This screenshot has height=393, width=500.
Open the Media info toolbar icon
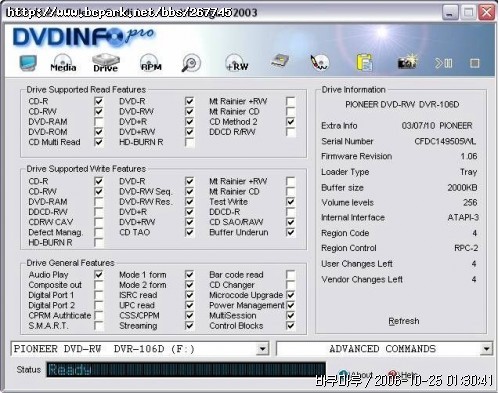pyautogui.click(x=63, y=63)
